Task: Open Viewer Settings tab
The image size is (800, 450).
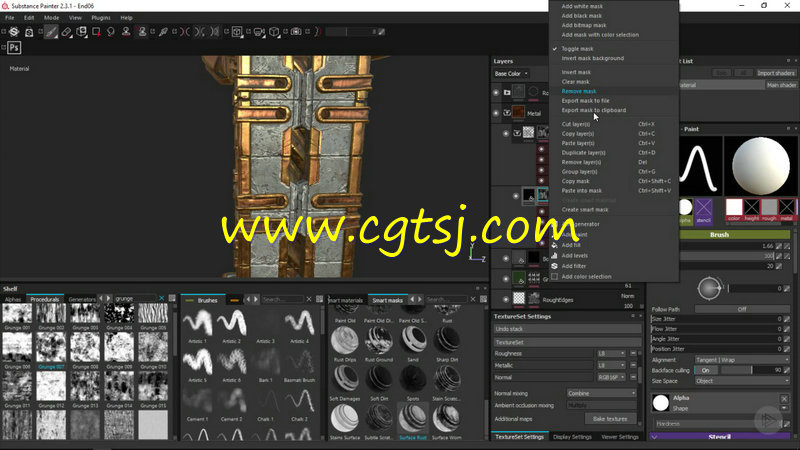Action: tap(619, 437)
